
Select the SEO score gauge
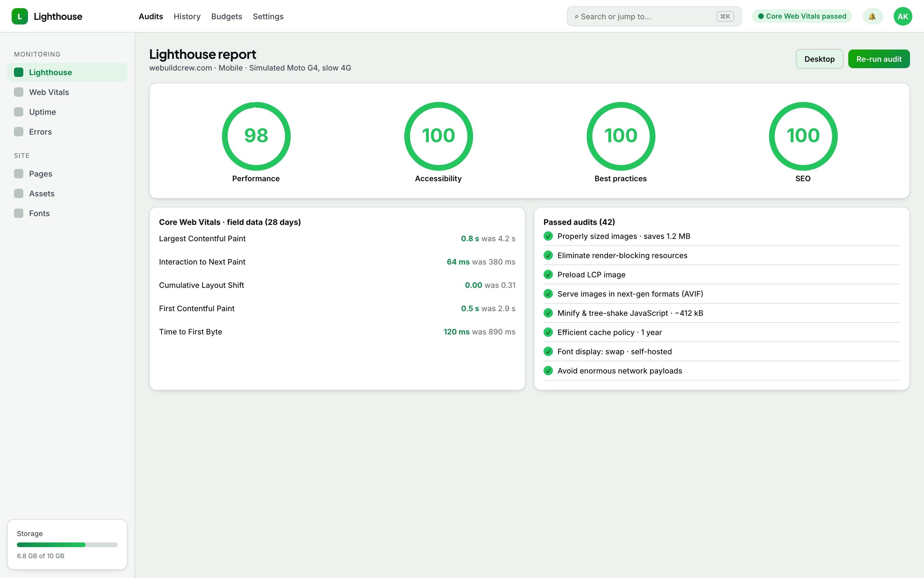tap(803, 136)
